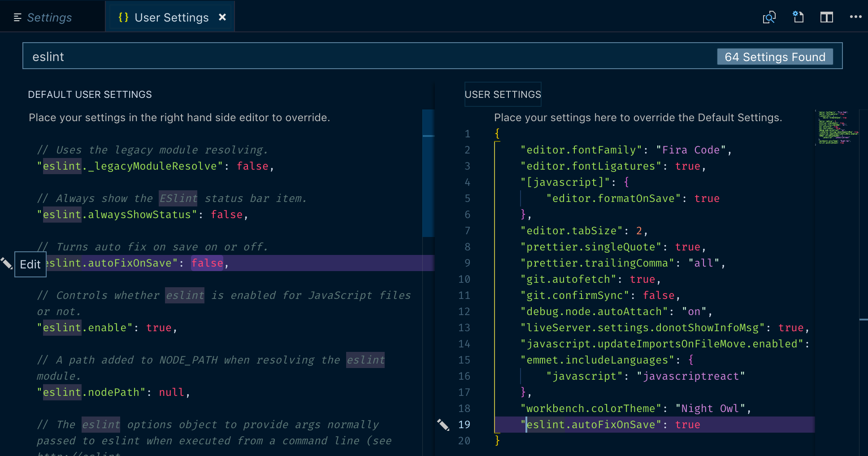Click the false value of eslint.autoFixOnSave
This screenshot has width=868, height=456.
207,263
